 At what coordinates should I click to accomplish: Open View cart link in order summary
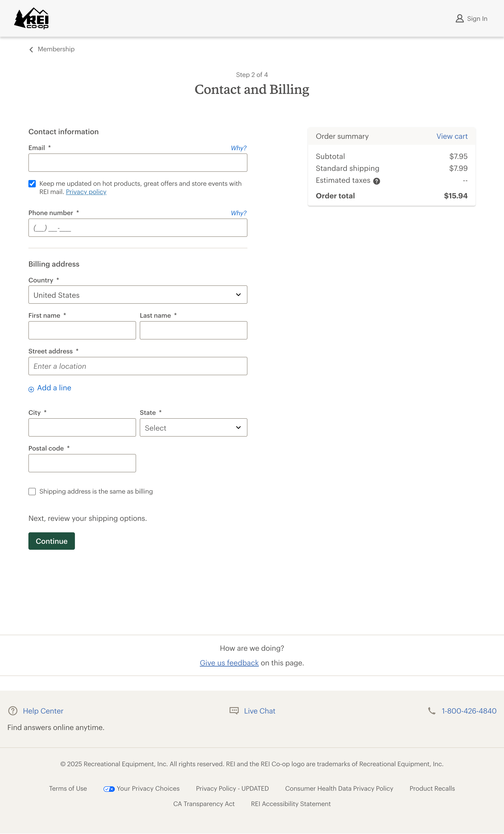[x=452, y=137]
